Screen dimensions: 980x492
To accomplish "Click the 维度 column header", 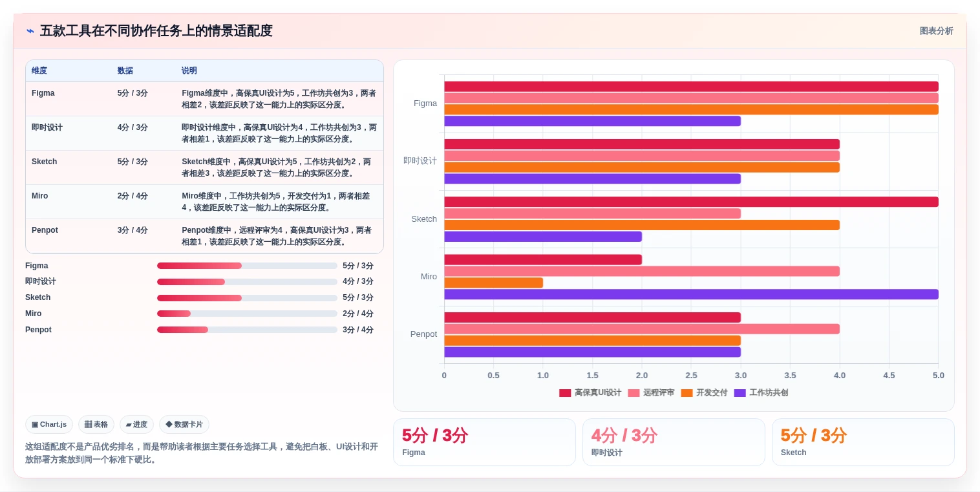I will [39, 70].
